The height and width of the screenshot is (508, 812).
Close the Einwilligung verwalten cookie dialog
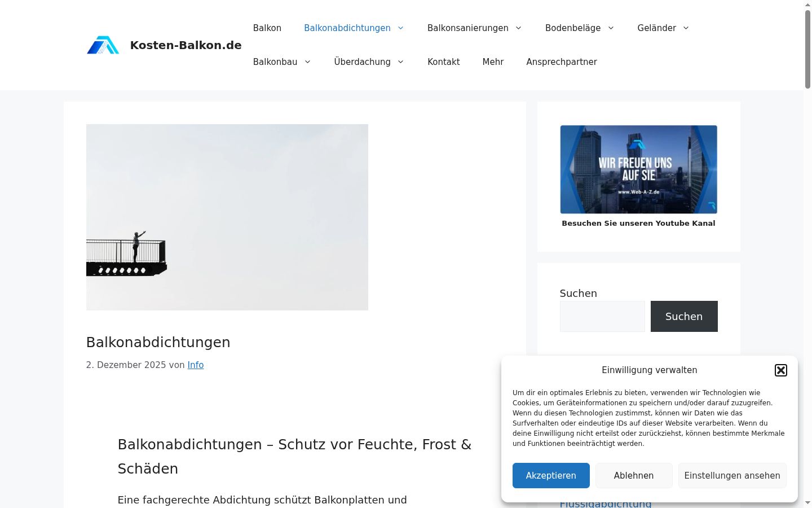[781, 370]
